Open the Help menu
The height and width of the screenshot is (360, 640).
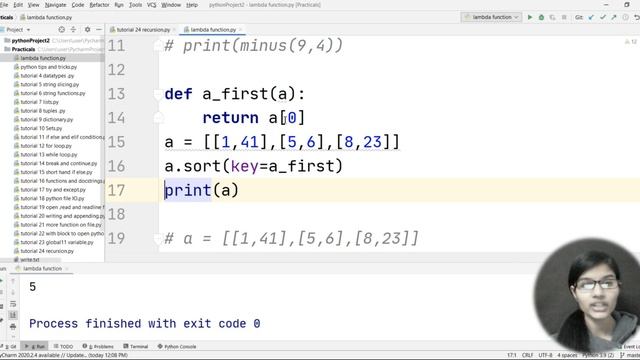[192, 5]
